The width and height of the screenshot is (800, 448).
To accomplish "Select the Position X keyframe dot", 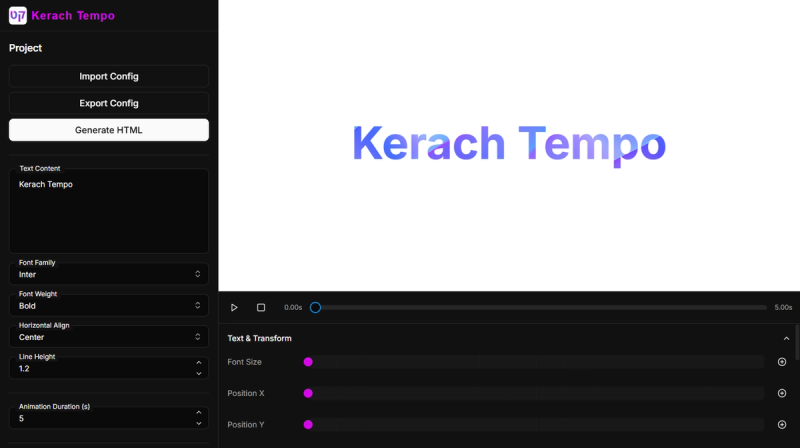I will (x=308, y=393).
